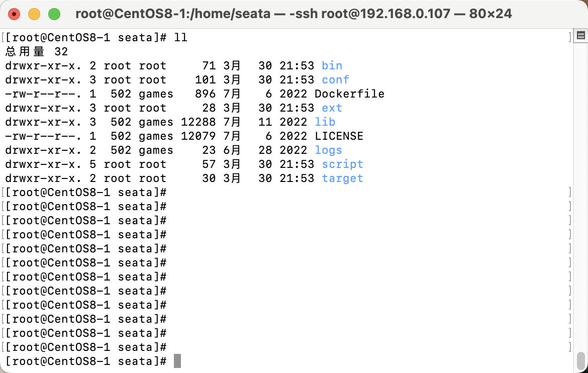
Task: Click the 12288 size of lib
Action: [199, 122]
